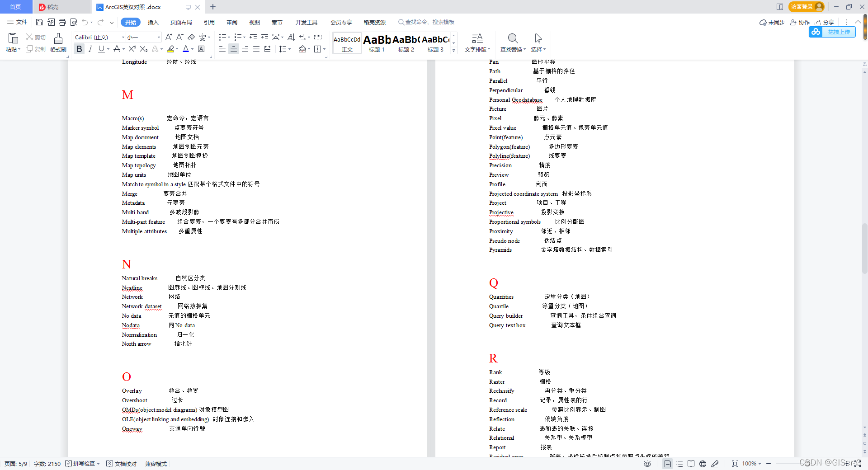Increase font size with the A+ icon
Screen dimensions: 868x470
[x=169, y=37]
